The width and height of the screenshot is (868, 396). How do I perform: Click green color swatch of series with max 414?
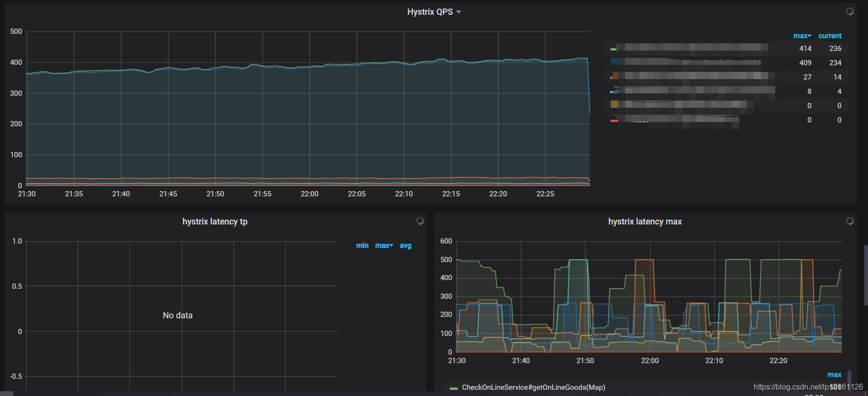tap(614, 49)
